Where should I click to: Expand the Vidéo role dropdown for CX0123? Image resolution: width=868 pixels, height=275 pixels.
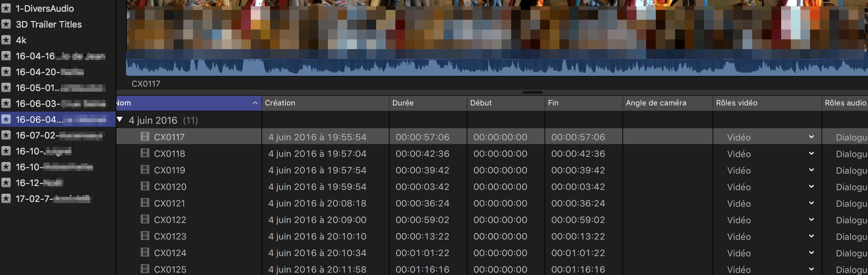[x=812, y=236]
